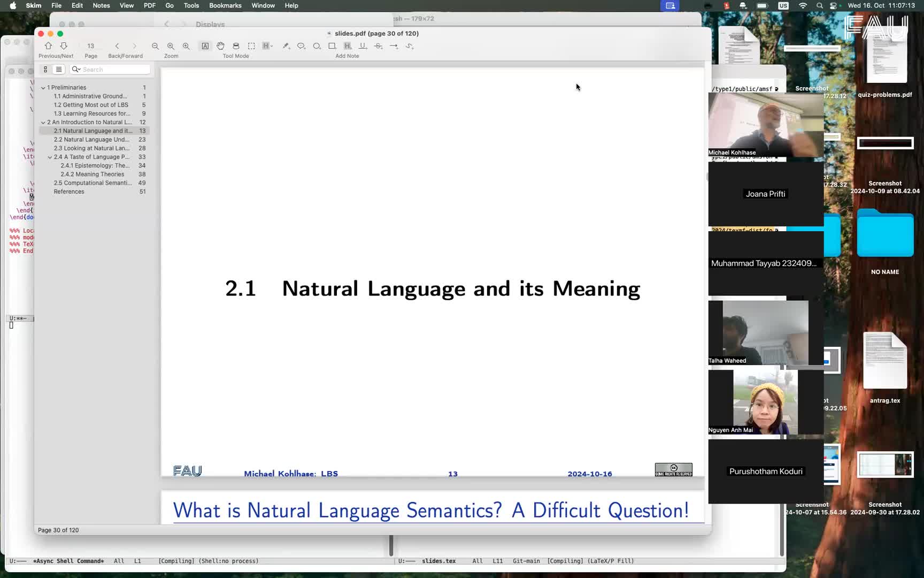Switch sidebar to table of contents view
This screenshot has width=924, height=578.
pyautogui.click(x=59, y=70)
